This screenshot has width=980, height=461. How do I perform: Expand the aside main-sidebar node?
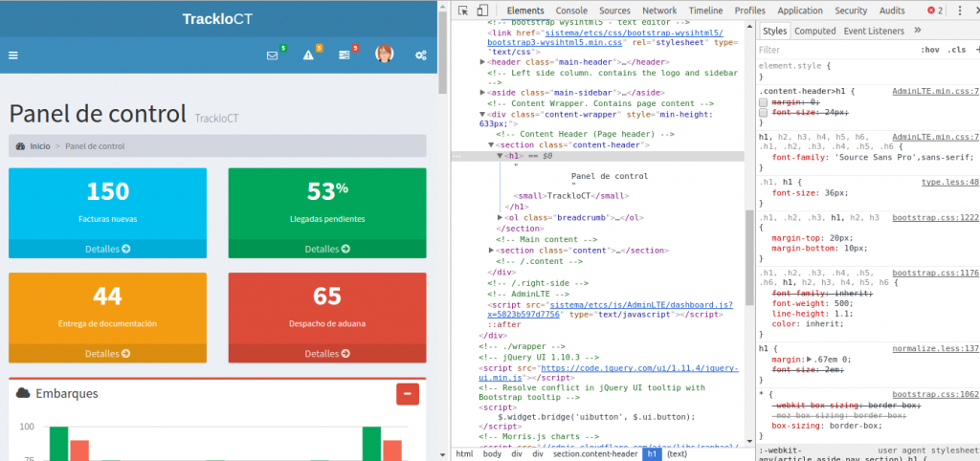coord(482,93)
